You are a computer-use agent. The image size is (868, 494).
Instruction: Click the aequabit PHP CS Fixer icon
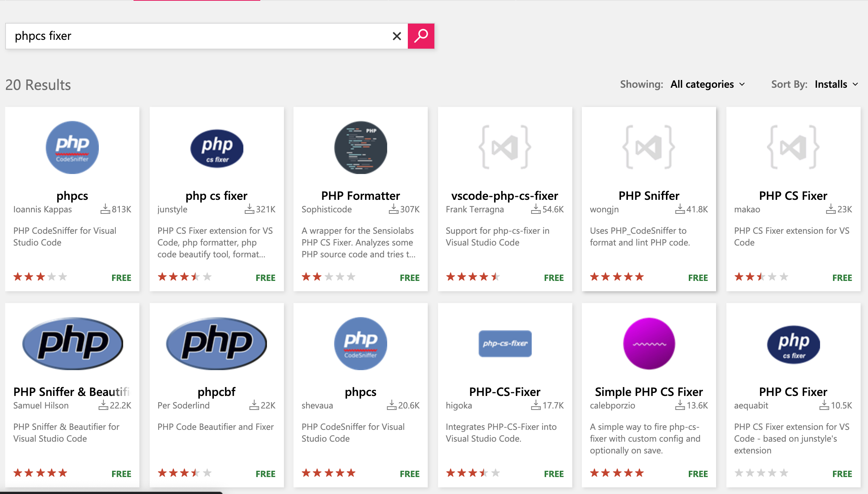pyautogui.click(x=793, y=344)
